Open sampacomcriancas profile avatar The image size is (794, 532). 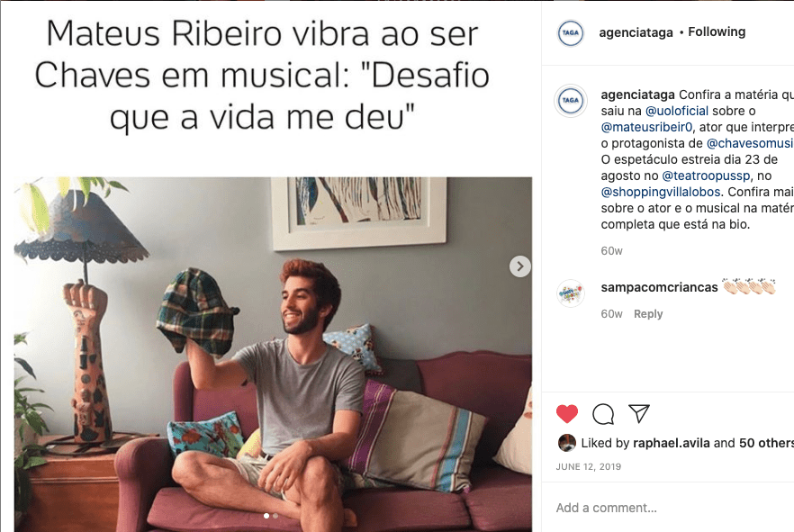pos(570,293)
